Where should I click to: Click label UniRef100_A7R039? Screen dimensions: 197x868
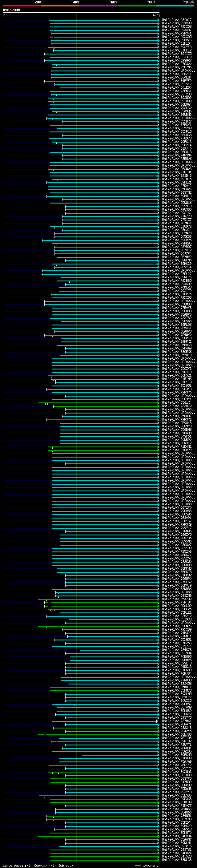click(177, 758)
